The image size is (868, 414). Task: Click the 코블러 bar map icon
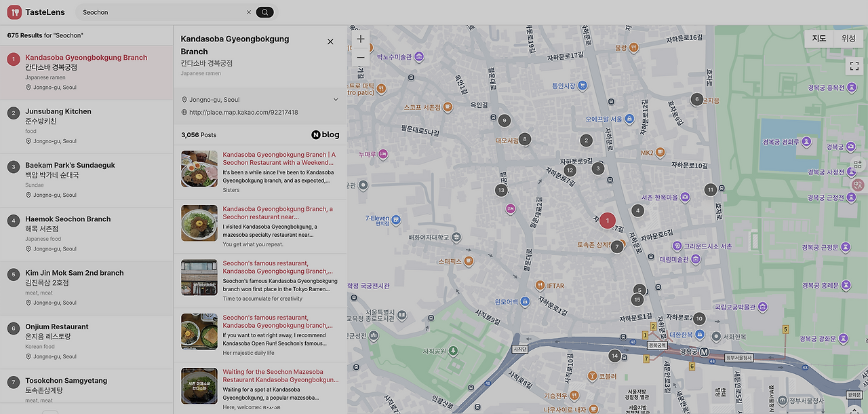[x=592, y=375]
